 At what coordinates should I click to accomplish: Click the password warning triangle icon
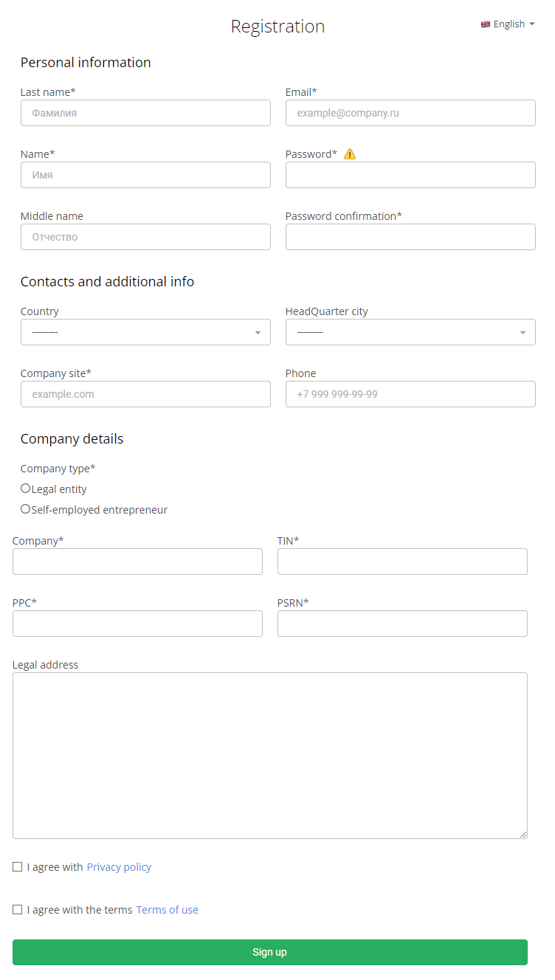(x=350, y=154)
